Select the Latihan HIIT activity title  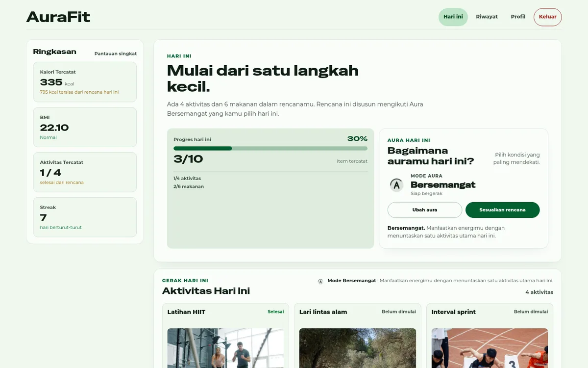(186, 312)
